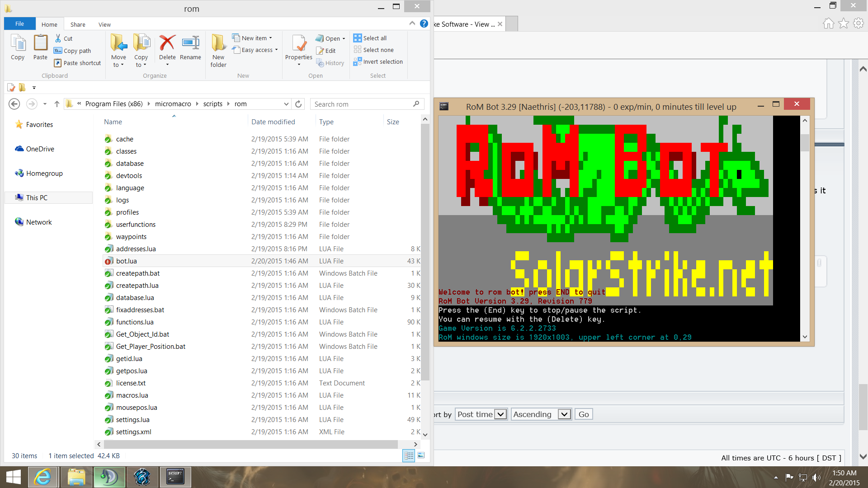
Task: Open the Post time sort dropdown
Action: (x=481, y=414)
